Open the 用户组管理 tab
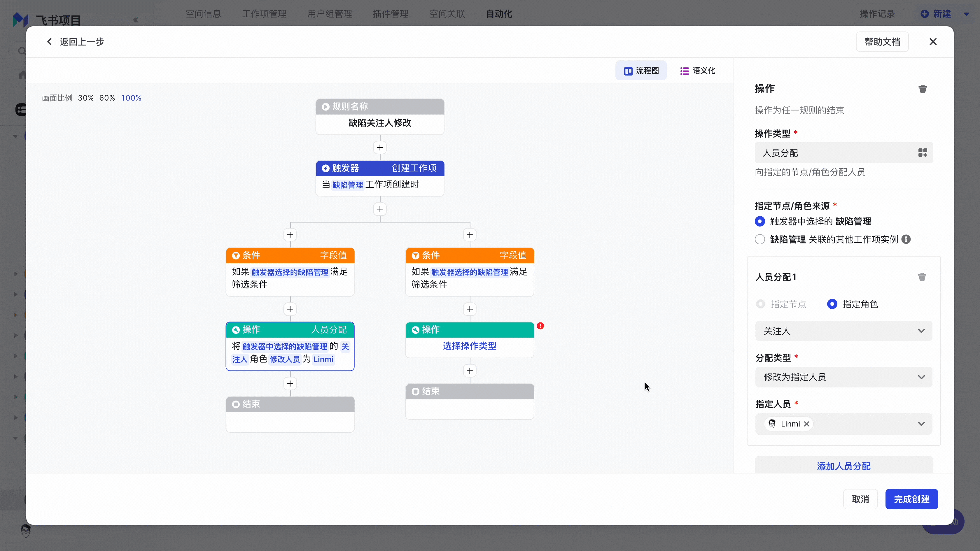This screenshot has width=980, height=551. click(x=330, y=14)
